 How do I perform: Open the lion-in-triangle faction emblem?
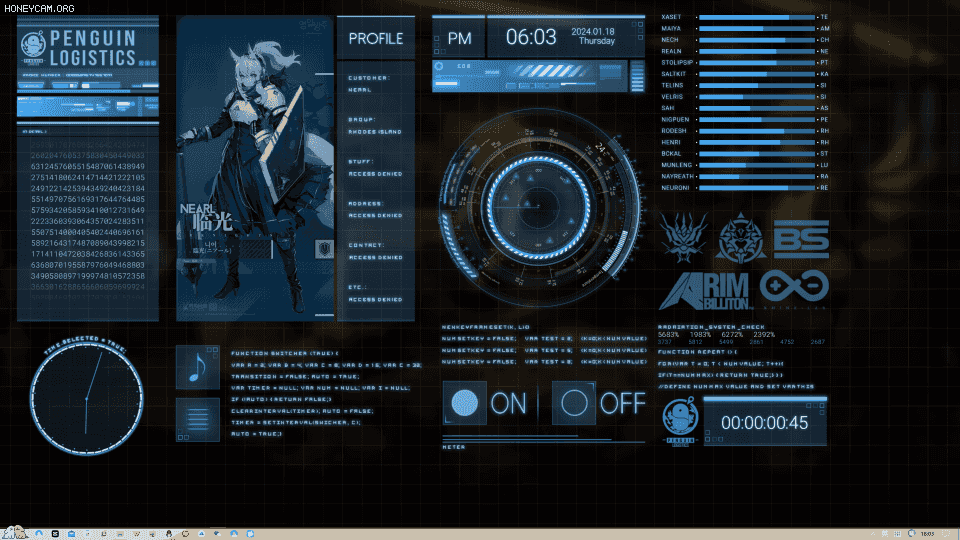(x=741, y=238)
